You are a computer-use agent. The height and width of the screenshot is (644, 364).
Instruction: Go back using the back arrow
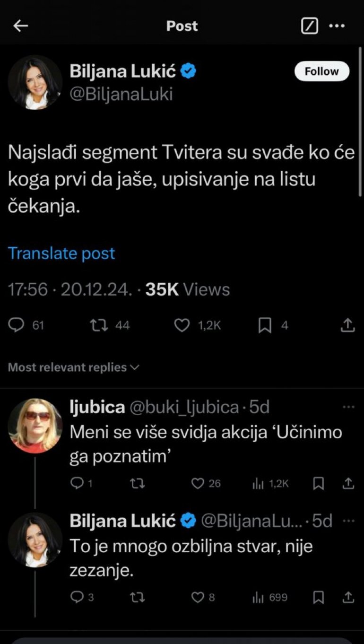click(20, 26)
